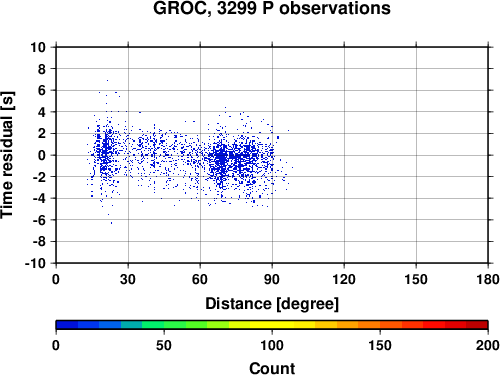Click the 'Count' colorbar label
The image size is (500, 375).
[x=272, y=368]
